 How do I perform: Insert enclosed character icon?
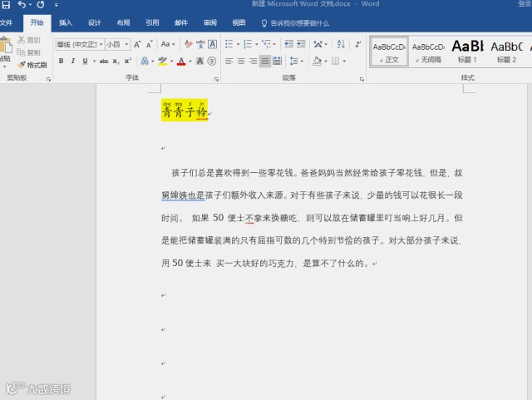pos(212,61)
